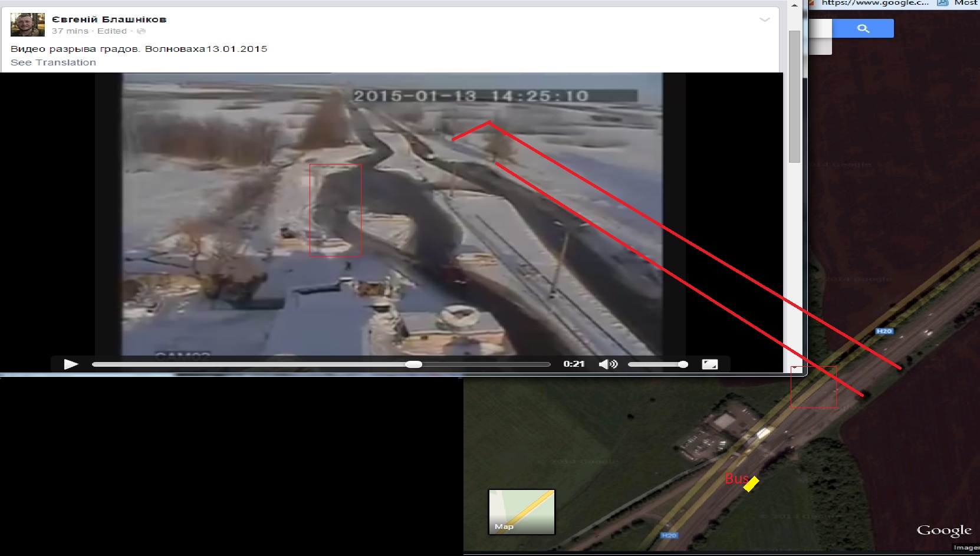Open the post author's profile picture

27,25
